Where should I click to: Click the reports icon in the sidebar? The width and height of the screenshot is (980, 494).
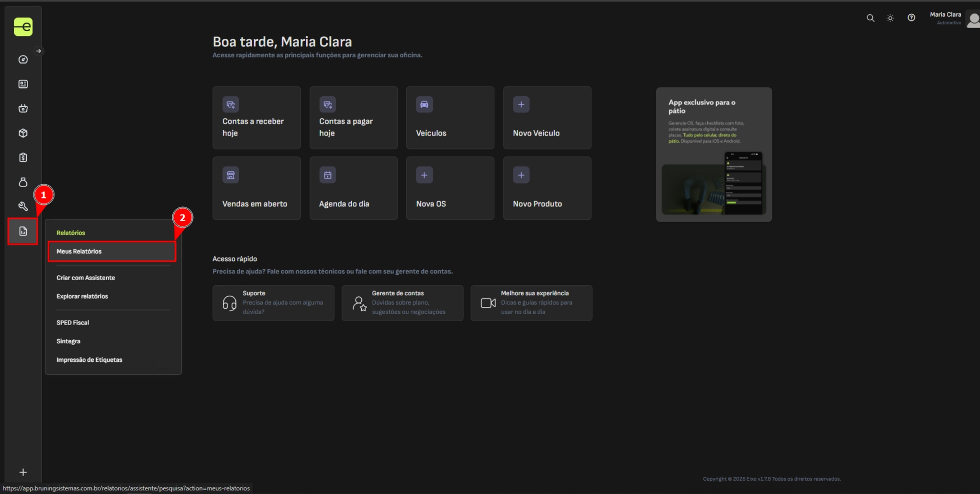[23, 231]
